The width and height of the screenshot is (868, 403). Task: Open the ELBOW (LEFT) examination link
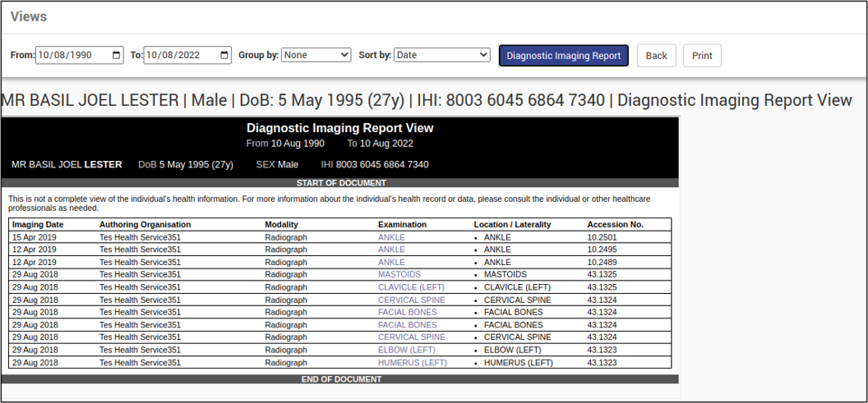(407, 350)
